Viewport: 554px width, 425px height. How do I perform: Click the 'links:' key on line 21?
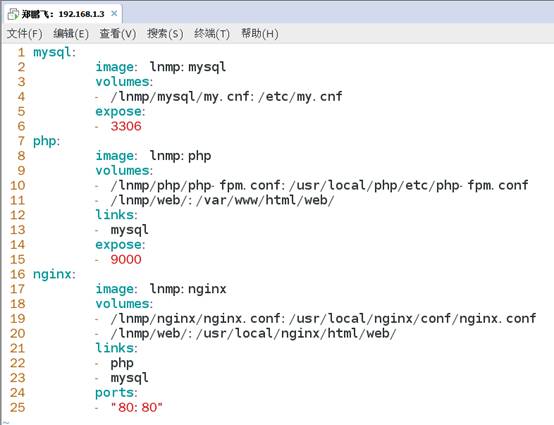click(116, 348)
